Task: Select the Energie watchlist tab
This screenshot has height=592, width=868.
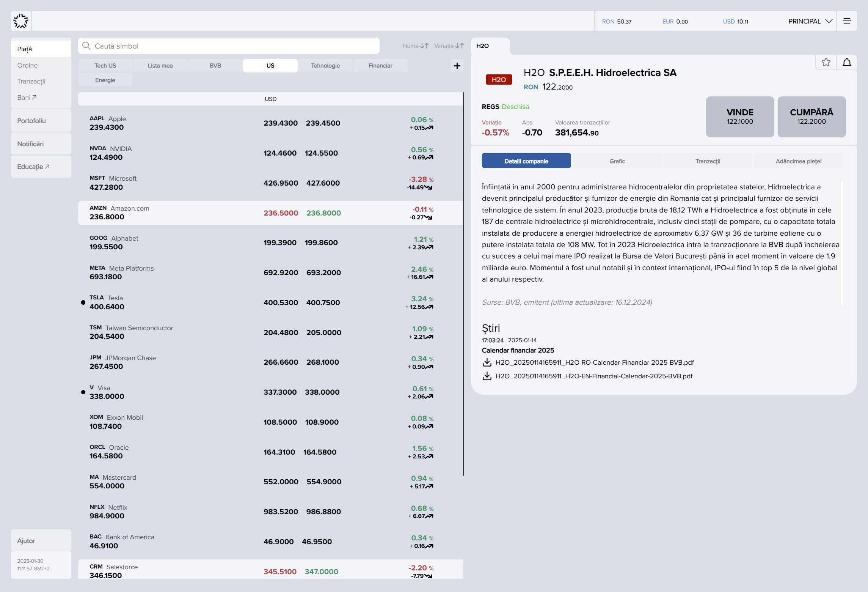Action: [105, 80]
